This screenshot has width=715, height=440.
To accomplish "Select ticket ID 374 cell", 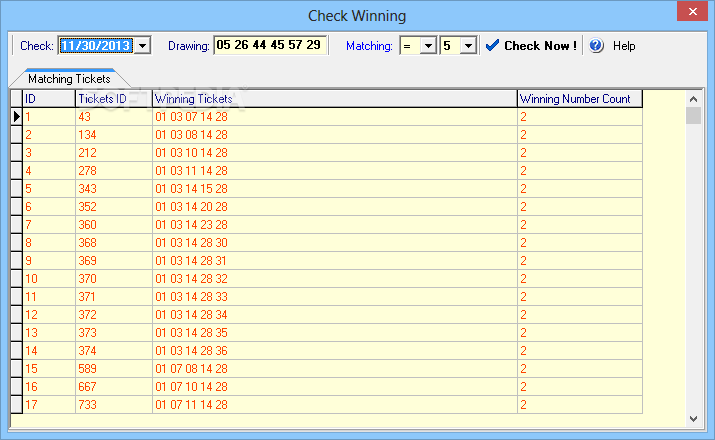I will pyautogui.click(x=114, y=351).
